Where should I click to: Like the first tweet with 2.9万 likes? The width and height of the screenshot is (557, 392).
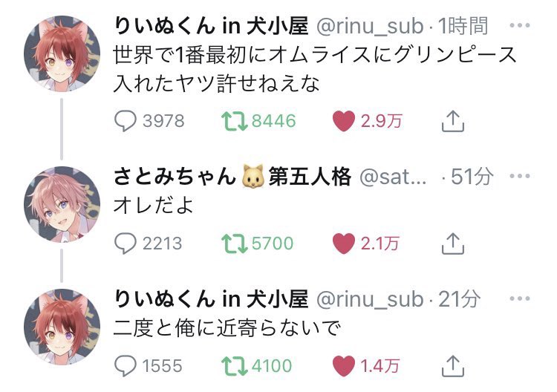coord(343,122)
